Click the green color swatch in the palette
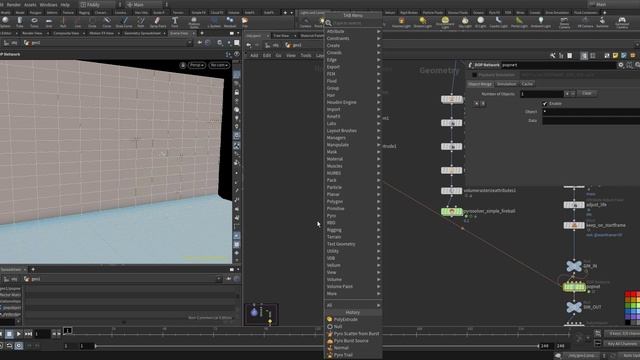 [628, 306]
